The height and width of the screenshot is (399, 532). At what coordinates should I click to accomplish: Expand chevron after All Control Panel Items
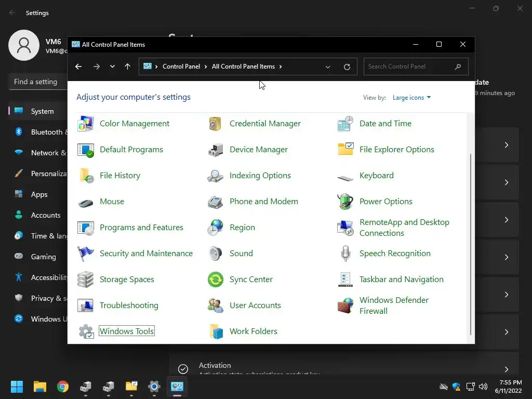[x=281, y=66]
